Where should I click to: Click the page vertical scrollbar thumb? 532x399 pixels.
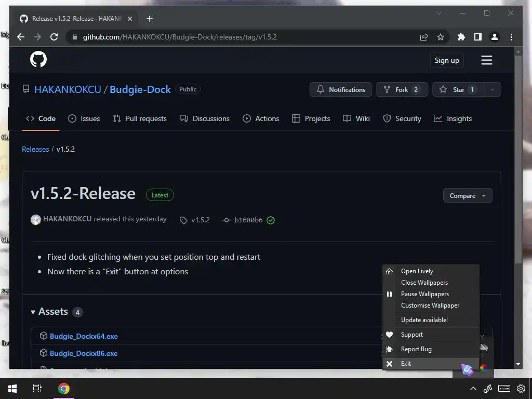click(518, 159)
